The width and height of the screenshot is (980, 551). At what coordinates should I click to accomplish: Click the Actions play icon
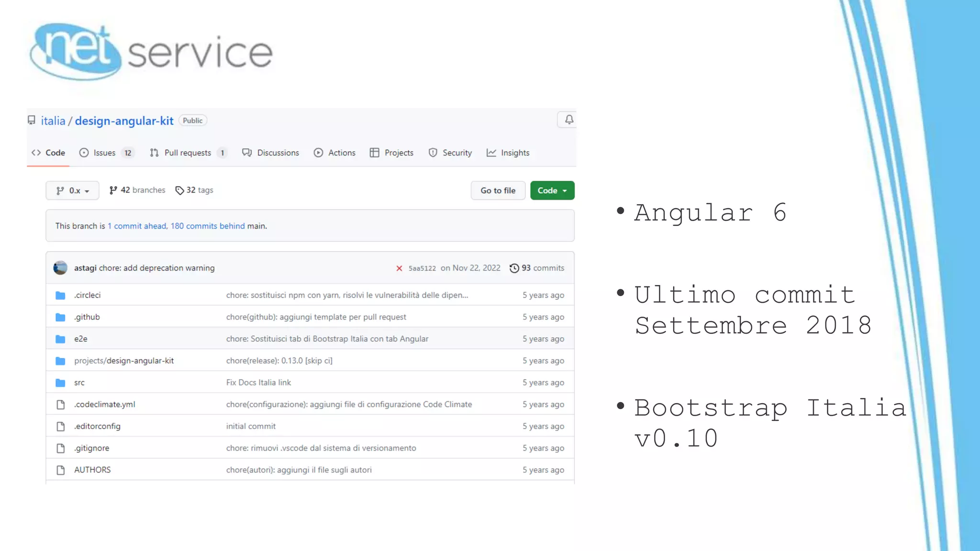coord(318,153)
